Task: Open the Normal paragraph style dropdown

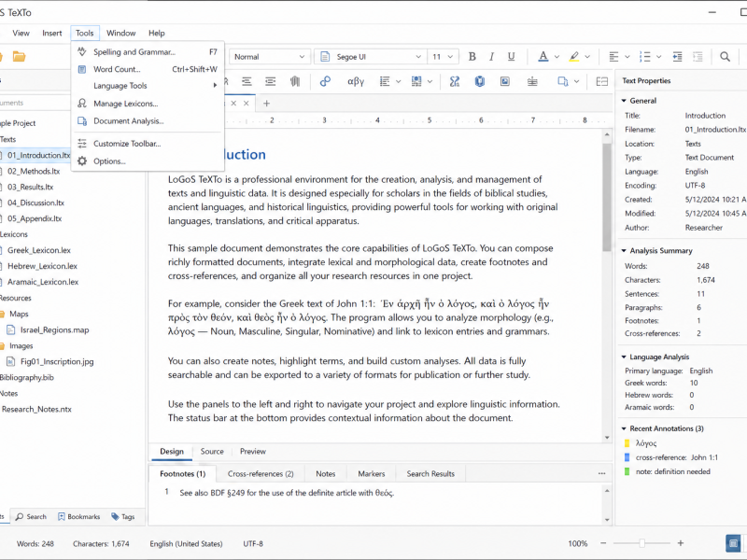Action: click(269, 57)
